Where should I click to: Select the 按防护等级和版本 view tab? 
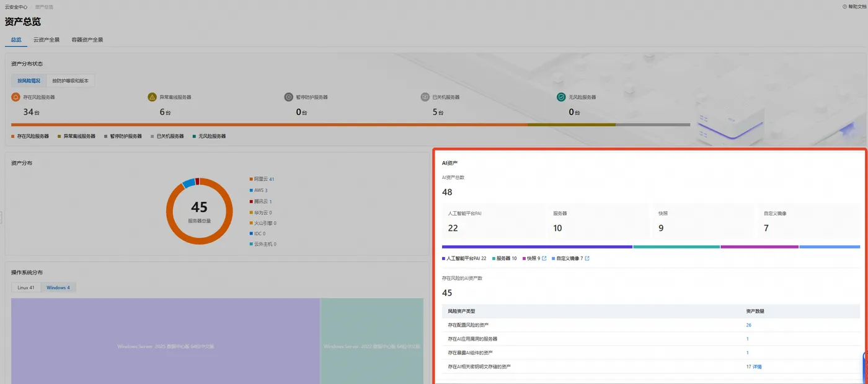tap(70, 81)
